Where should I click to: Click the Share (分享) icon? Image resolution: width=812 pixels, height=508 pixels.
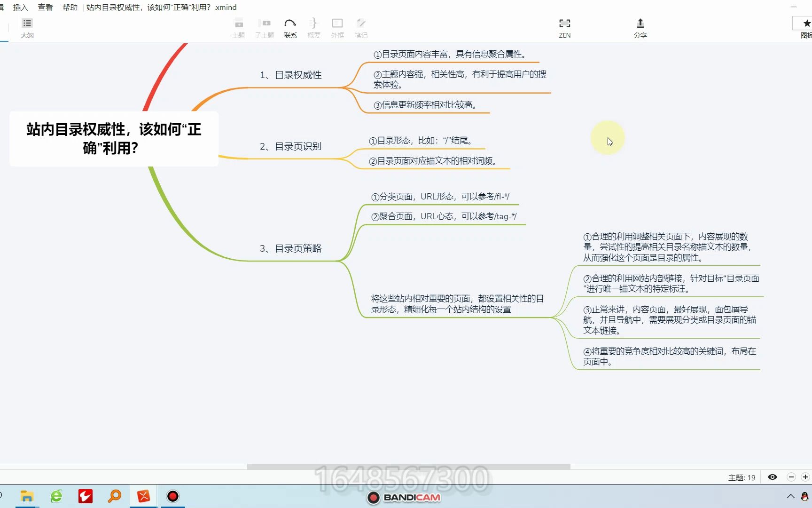[x=640, y=26]
